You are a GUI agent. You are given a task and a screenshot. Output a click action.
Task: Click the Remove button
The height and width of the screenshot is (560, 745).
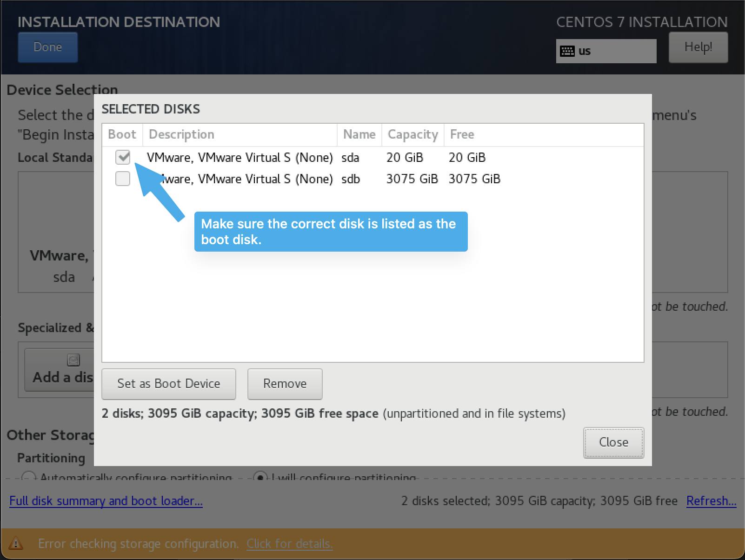(285, 384)
